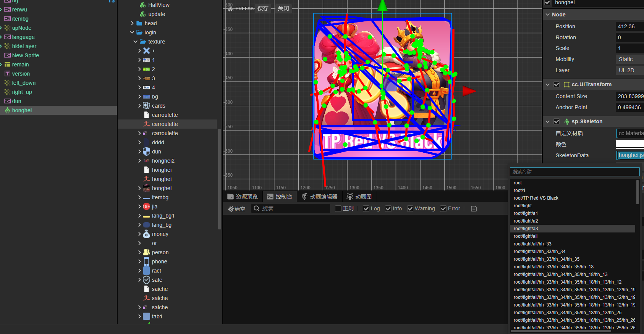The height and width of the screenshot is (334, 644).
Task: Click the green Y-axis gizmo arrow
Action: pos(382,5)
